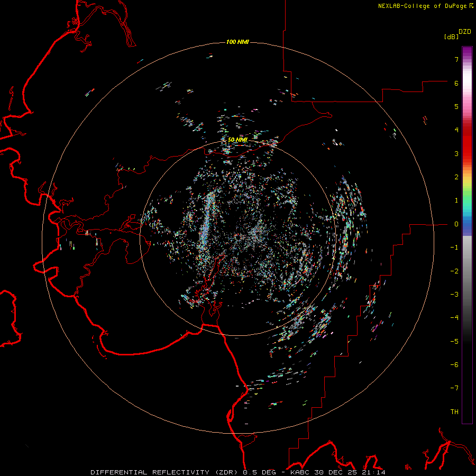Click the legend value 7
This screenshot has height=476, width=476.
coord(456,59)
